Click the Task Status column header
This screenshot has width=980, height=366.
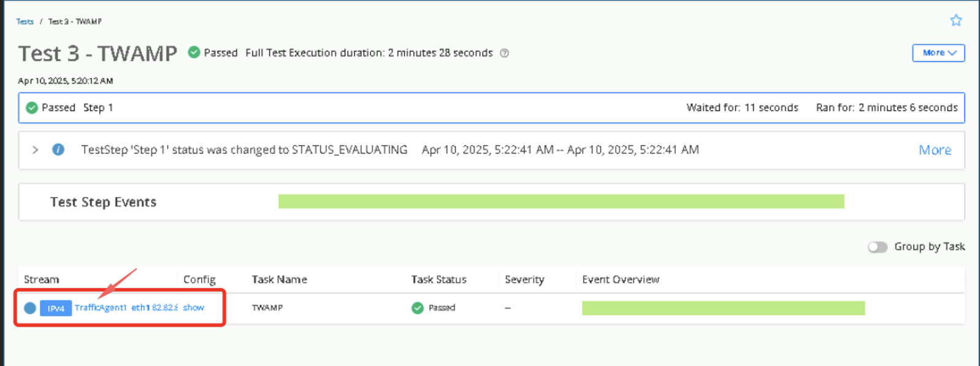tap(438, 279)
